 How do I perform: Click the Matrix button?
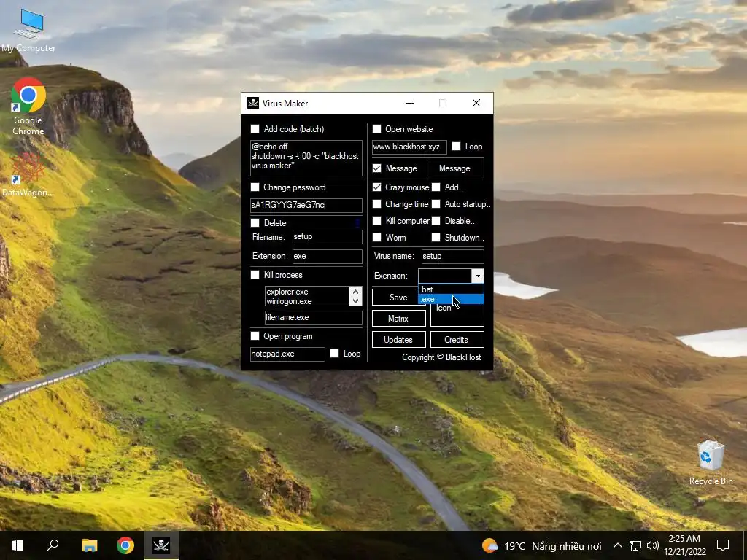point(398,319)
